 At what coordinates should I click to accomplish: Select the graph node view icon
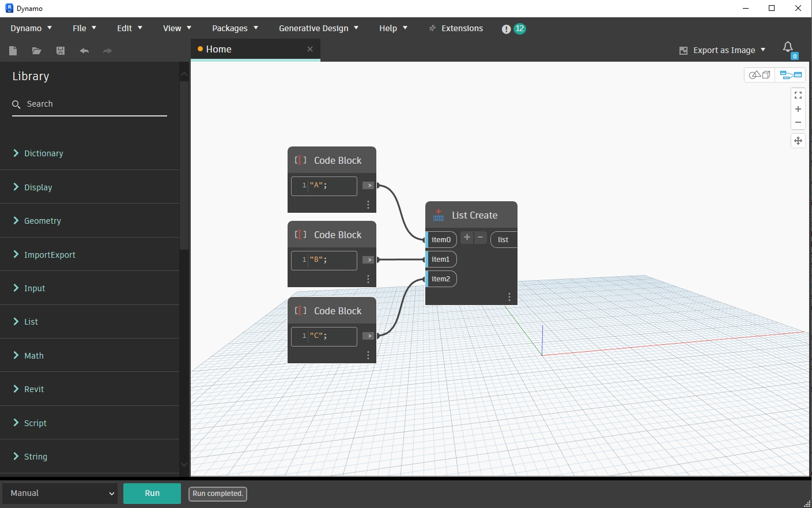(791, 74)
